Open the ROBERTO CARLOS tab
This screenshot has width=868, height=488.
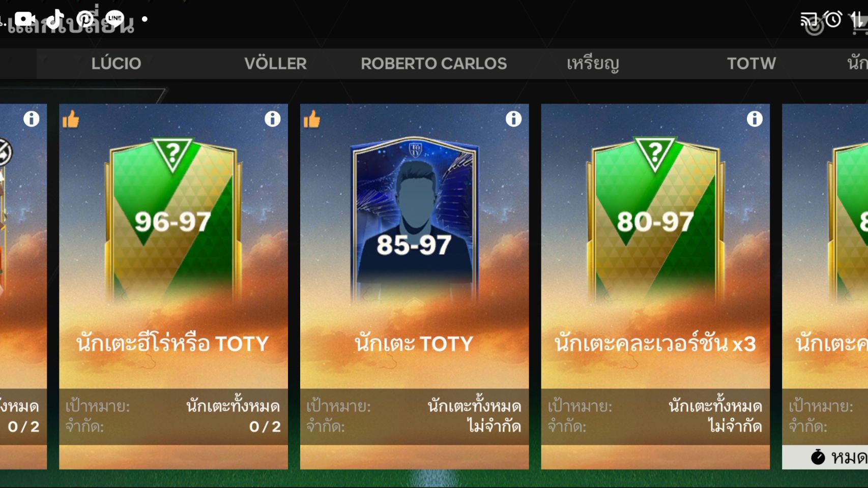pyautogui.click(x=434, y=64)
